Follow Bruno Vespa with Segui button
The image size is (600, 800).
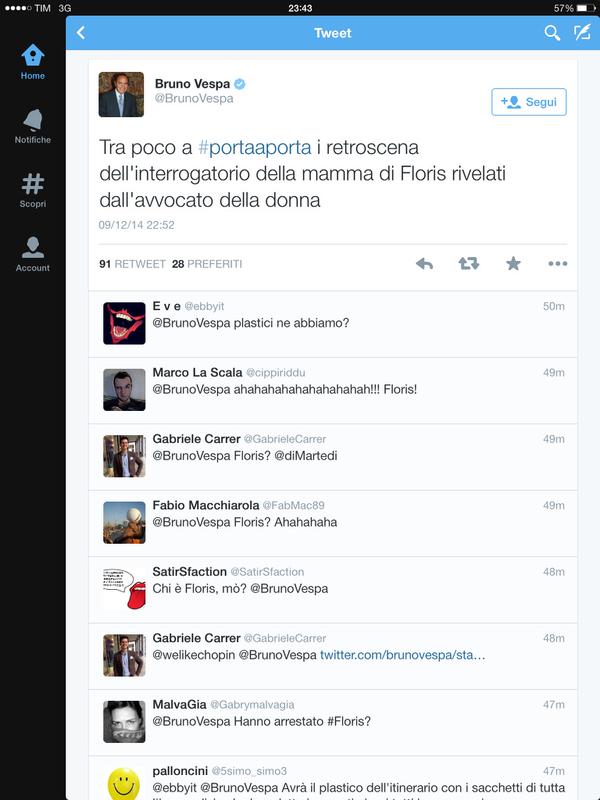529,102
